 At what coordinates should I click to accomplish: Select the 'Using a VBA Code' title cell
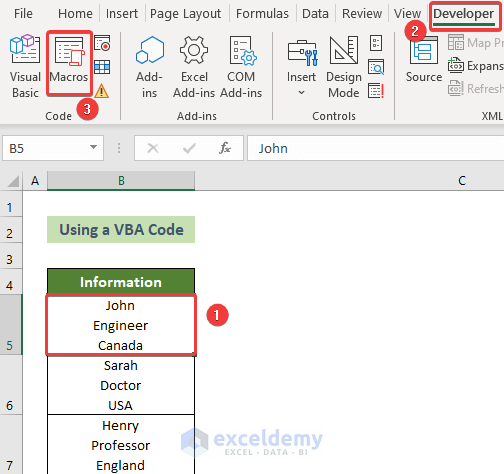coord(121,230)
